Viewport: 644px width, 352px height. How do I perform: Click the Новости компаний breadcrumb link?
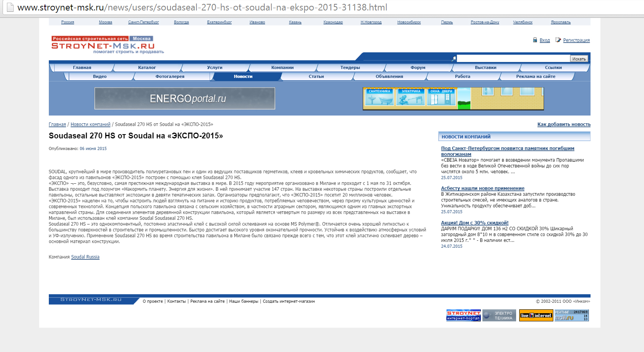coord(90,124)
